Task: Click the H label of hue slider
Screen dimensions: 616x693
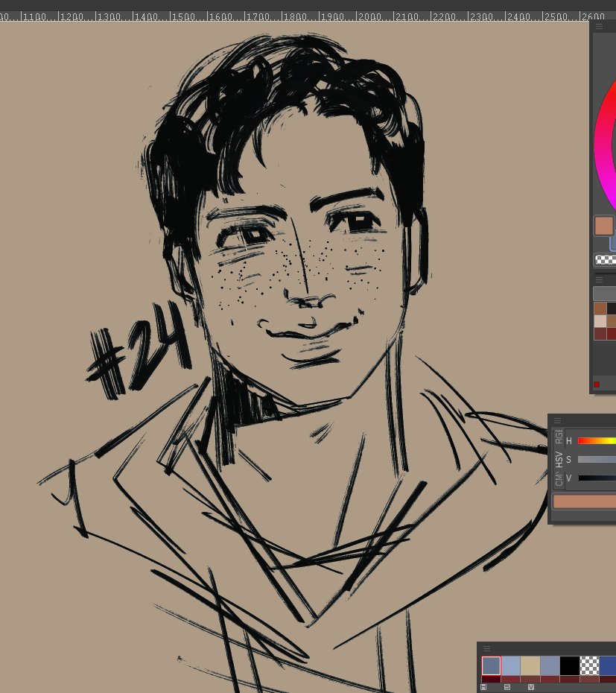Action: [569, 441]
